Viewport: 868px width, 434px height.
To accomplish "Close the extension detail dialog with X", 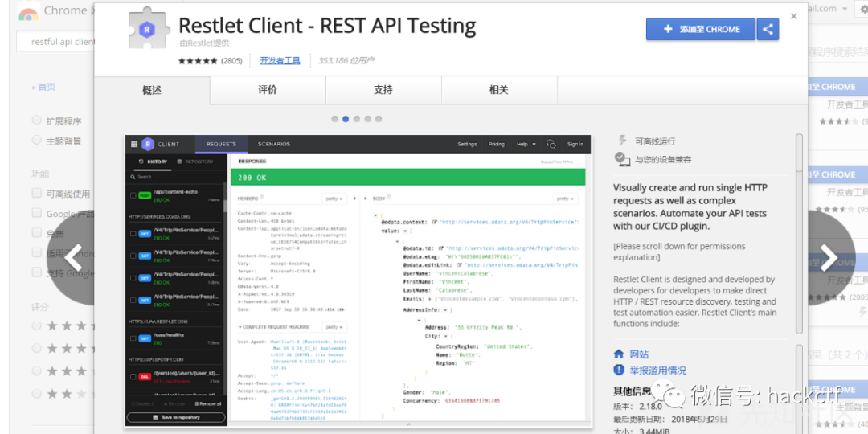I will 794,17.
